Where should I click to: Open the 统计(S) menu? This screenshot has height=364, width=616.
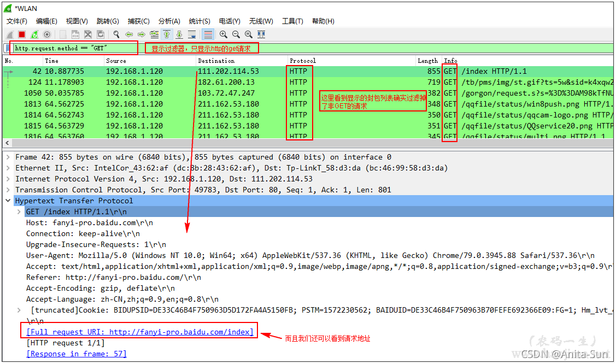200,21
